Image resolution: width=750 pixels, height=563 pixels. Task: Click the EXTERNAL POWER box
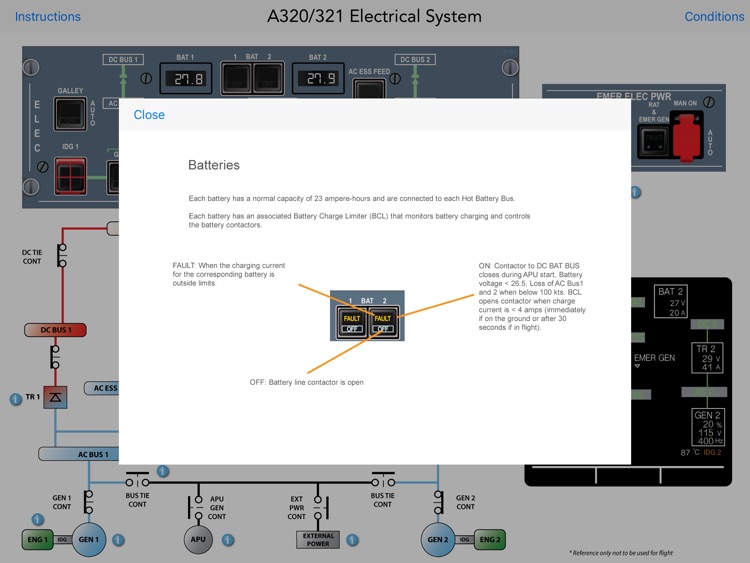[318, 540]
